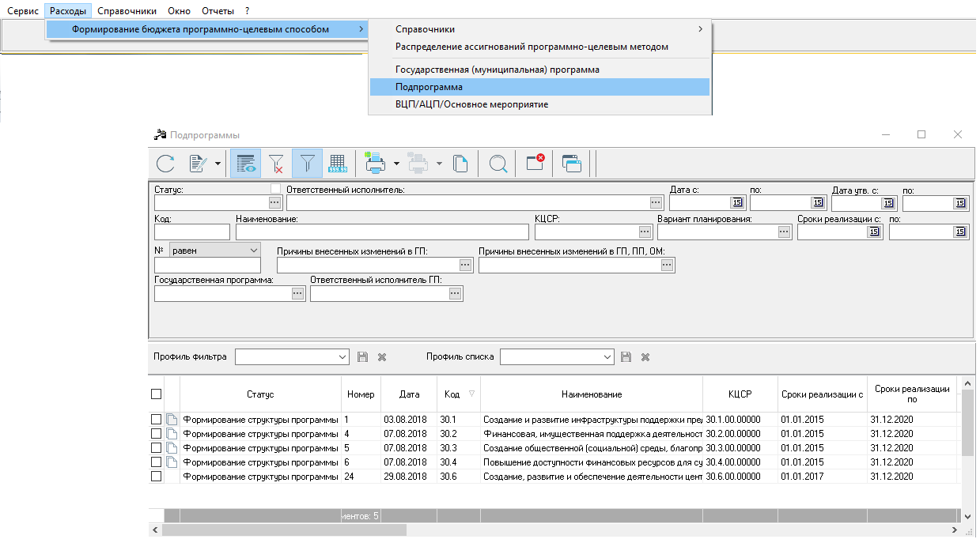This screenshot has height=539, width=980.
Task: Select ВЦП/АЦП/Основное мероприятие menu entry
Action: [x=471, y=104]
